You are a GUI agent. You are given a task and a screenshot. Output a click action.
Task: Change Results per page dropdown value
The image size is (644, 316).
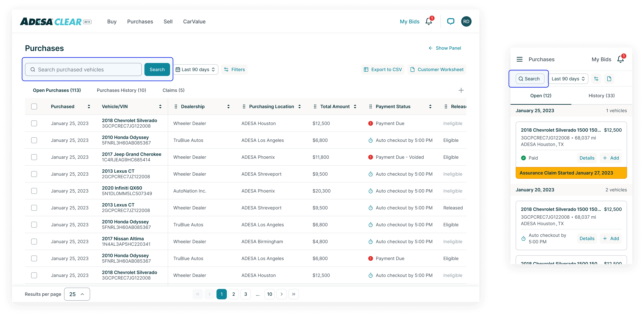[x=77, y=294]
